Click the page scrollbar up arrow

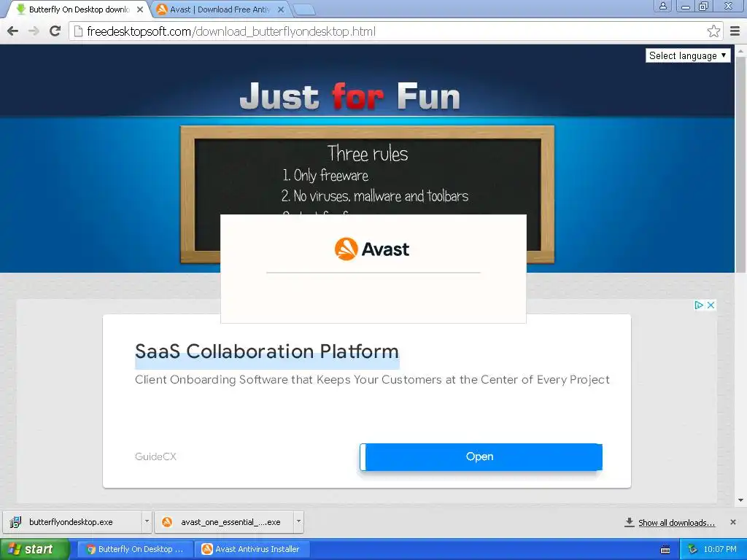[x=741, y=50]
